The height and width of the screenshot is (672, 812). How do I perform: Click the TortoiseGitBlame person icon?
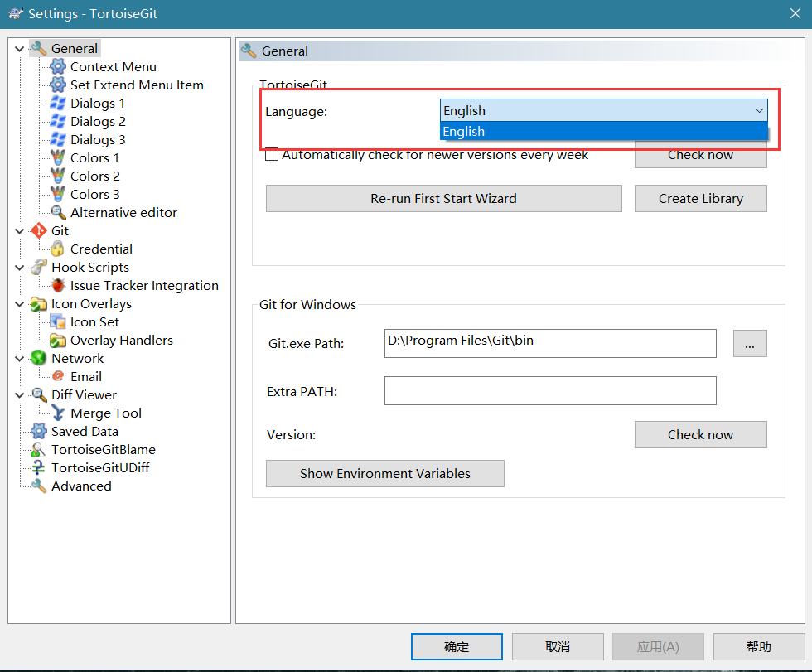(x=39, y=449)
